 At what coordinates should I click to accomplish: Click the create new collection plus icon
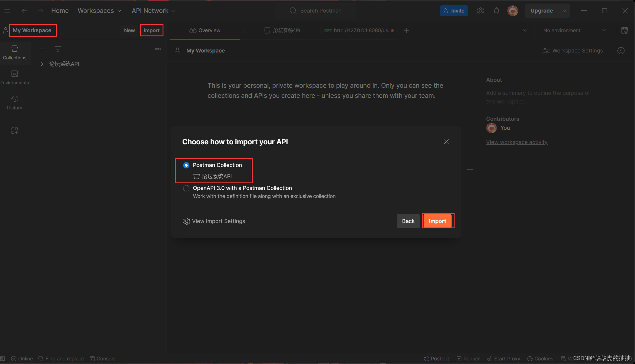tap(42, 49)
